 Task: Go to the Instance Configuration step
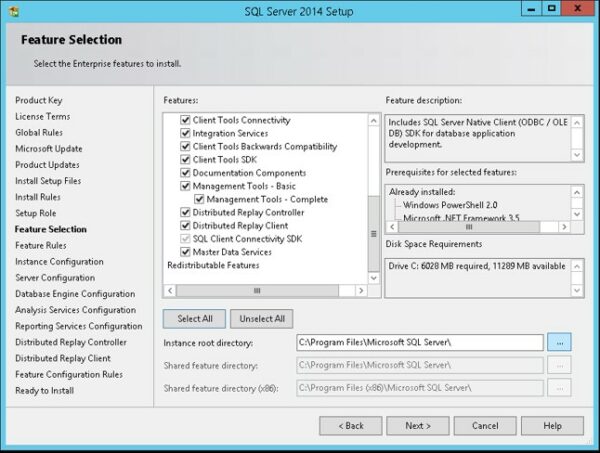[59, 262]
